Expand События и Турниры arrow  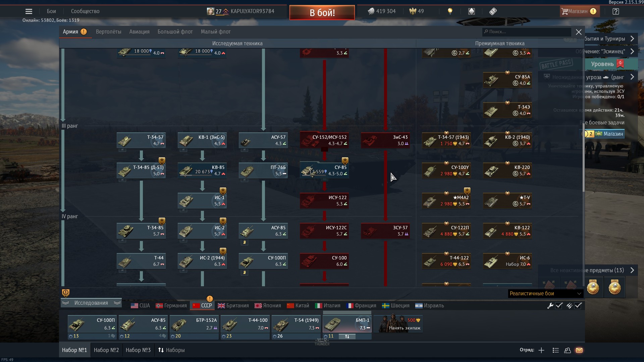click(632, 39)
